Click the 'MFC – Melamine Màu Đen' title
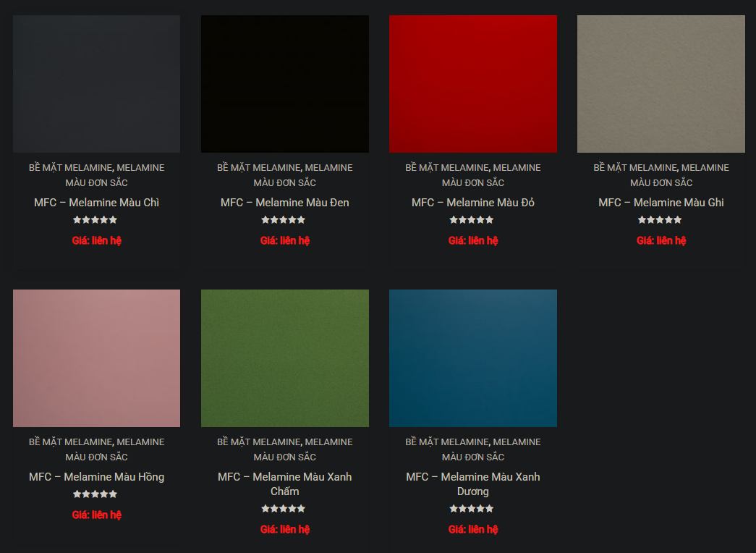This screenshot has height=553, width=756. coord(284,203)
